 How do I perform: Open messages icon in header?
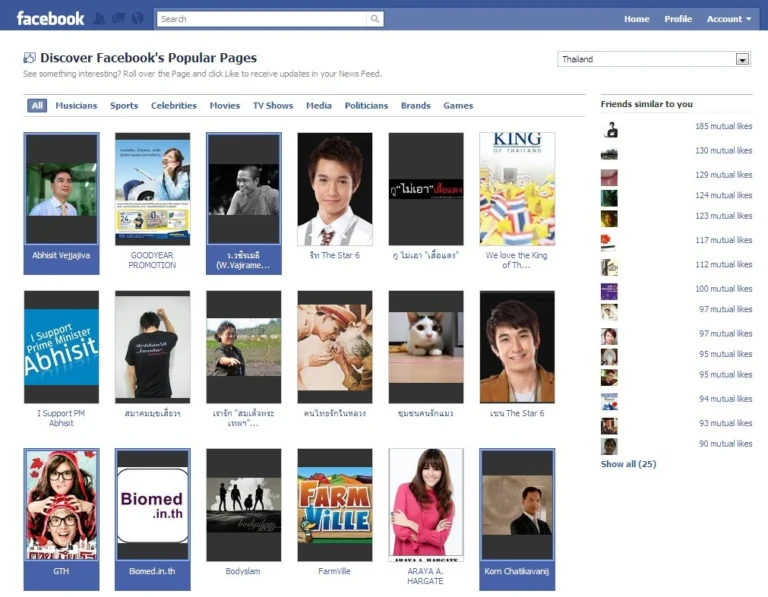pyautogui.click(x=119, y=19)
